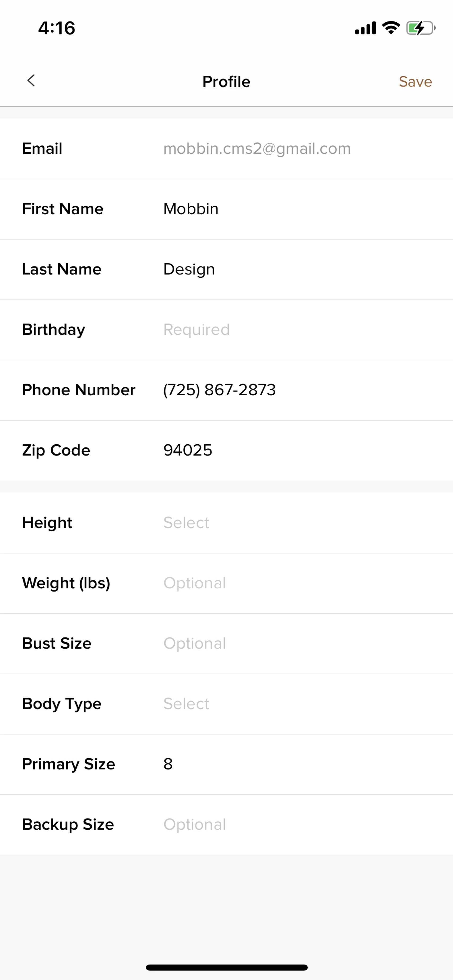Edit the First Name field

point(191,209)
